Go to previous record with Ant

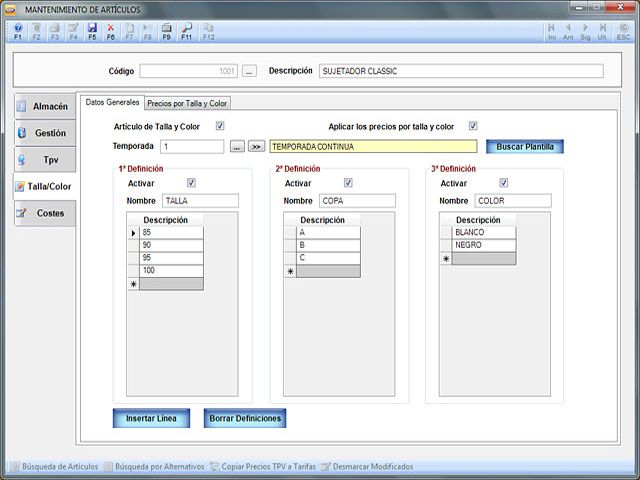click(568, 31)
